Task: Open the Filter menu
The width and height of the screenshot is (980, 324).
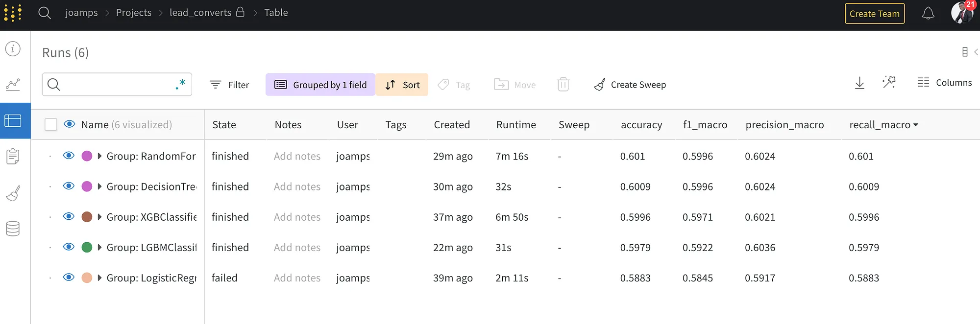Action: tap(229, 85)
